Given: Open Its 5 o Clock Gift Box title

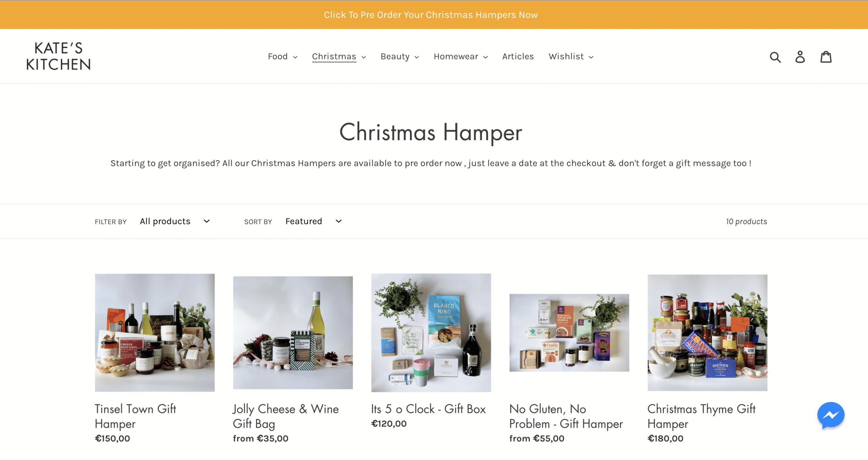Looking at the screenshot, I should click(428, 409).
